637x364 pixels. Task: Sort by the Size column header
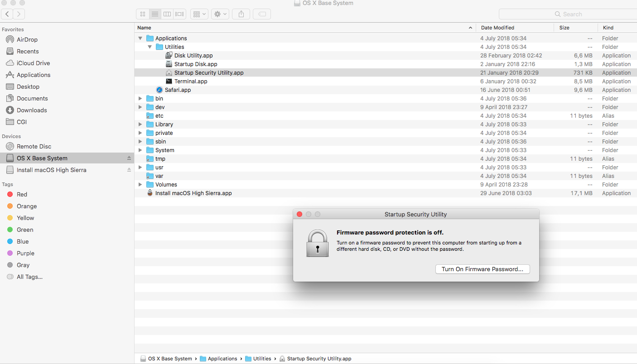[x=575, y=28]
